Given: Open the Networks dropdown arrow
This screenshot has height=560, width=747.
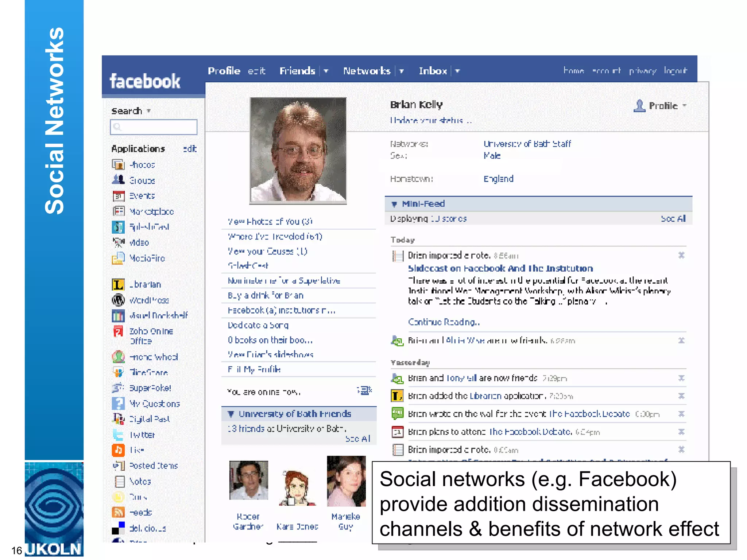Looking at the screenshot, I should (x=401, y=71).
